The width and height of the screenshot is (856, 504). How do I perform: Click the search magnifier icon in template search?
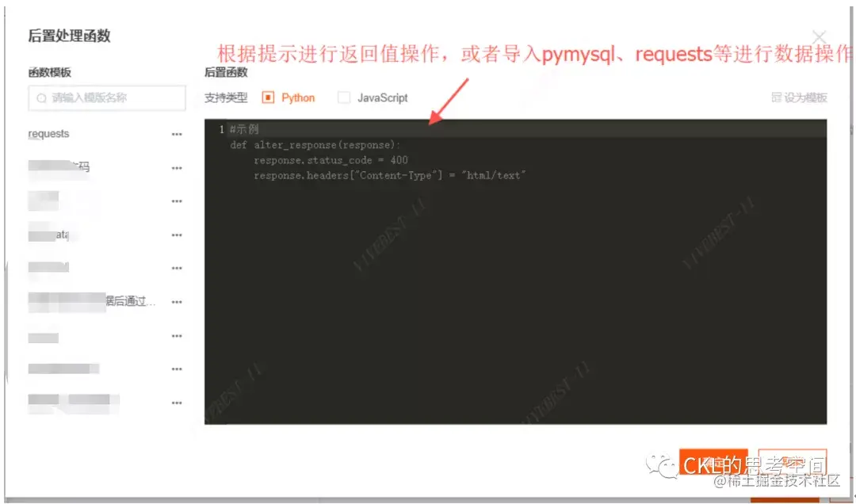[41, 98]
